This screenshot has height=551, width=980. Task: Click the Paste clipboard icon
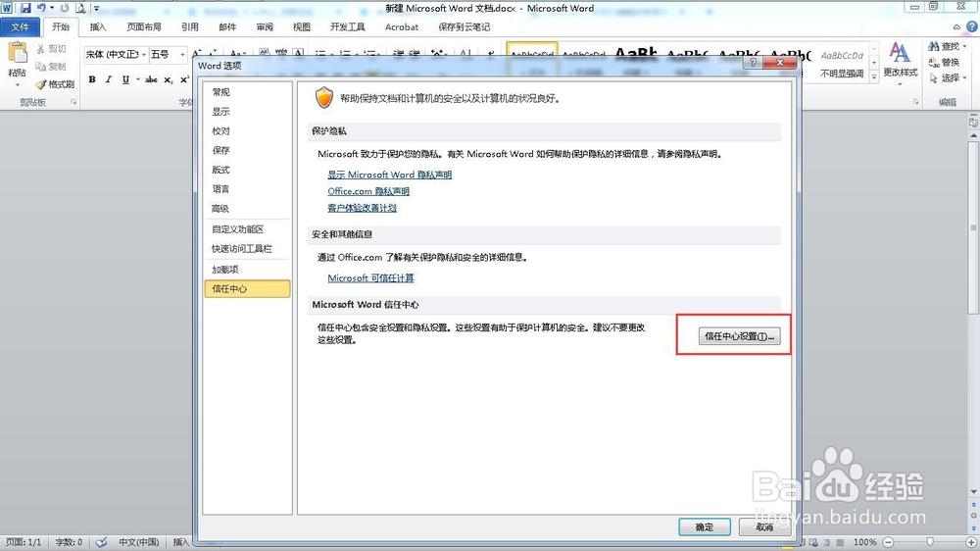[17, 54]
